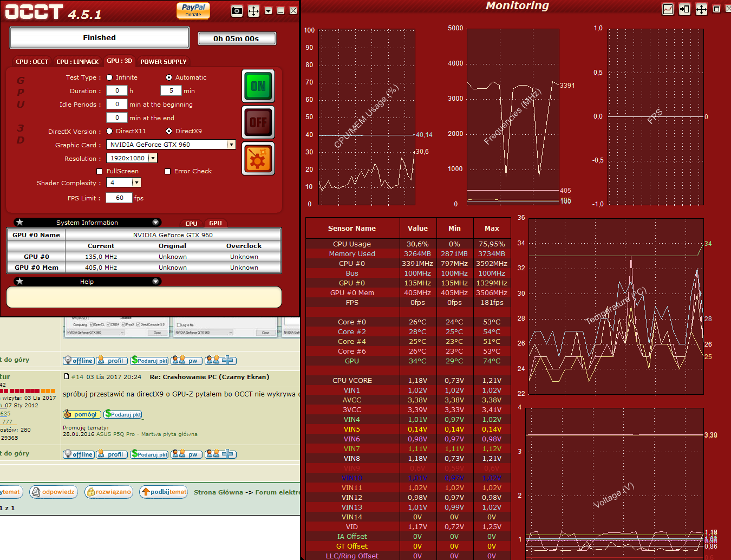
Task: Switch to the POWER SUPPLY tab
Action: [163, 62]
